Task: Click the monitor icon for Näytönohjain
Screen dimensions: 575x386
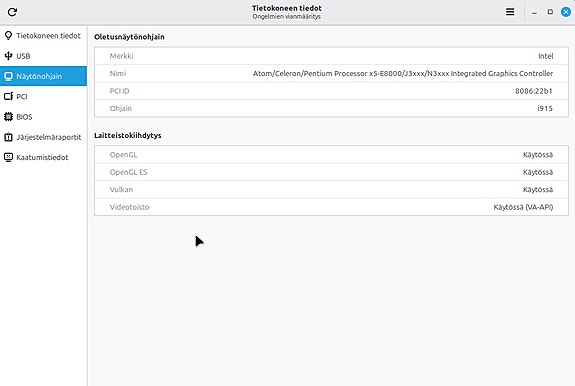Action: click(x=8, y=76)
